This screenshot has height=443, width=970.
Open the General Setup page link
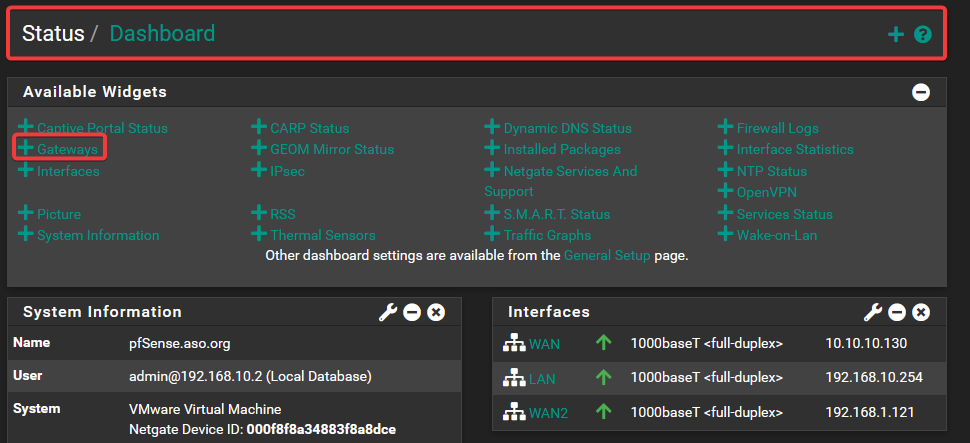tap(607, 255)
